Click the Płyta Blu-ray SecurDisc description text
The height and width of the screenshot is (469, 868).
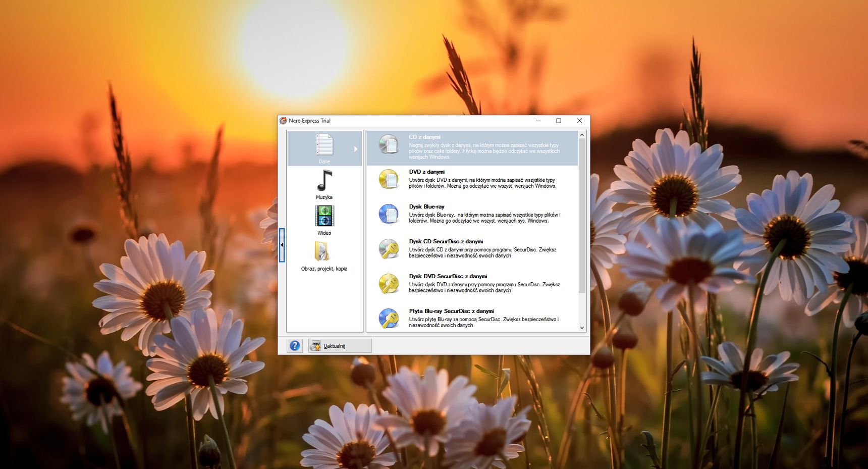[x=483, y=322]
